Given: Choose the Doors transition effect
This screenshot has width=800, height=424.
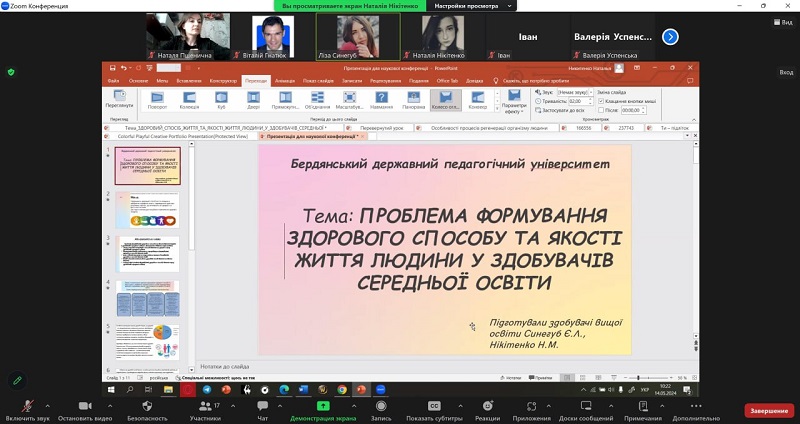Looking at the screenshot, I should click(253, 101).
